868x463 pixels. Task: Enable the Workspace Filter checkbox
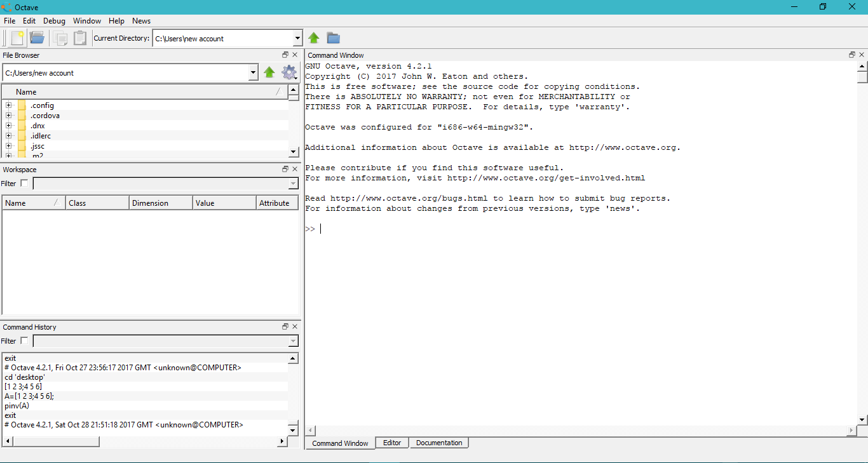[24, 183]
